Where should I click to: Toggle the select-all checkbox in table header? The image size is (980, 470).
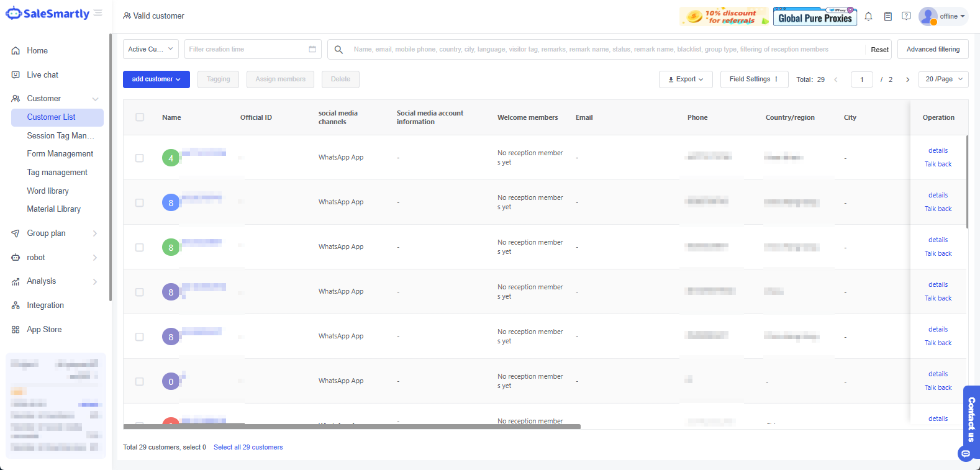140,117
